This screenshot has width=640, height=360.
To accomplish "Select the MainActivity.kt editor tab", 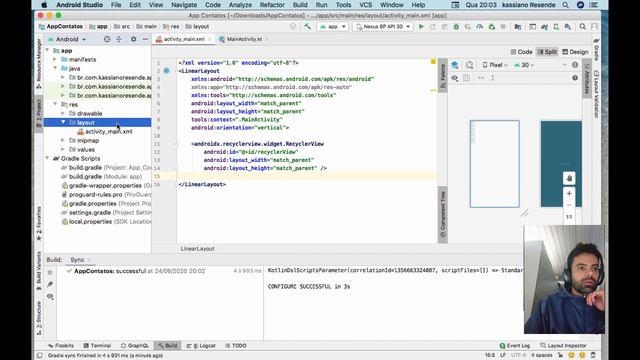I will pos(244,39).
